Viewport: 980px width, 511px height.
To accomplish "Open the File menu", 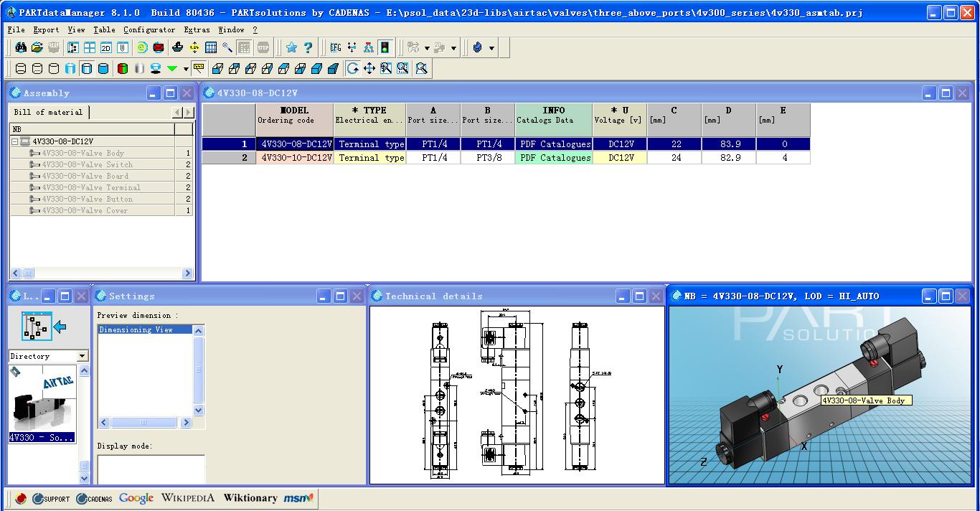I will pyautogui.click(x=16, y=29).
